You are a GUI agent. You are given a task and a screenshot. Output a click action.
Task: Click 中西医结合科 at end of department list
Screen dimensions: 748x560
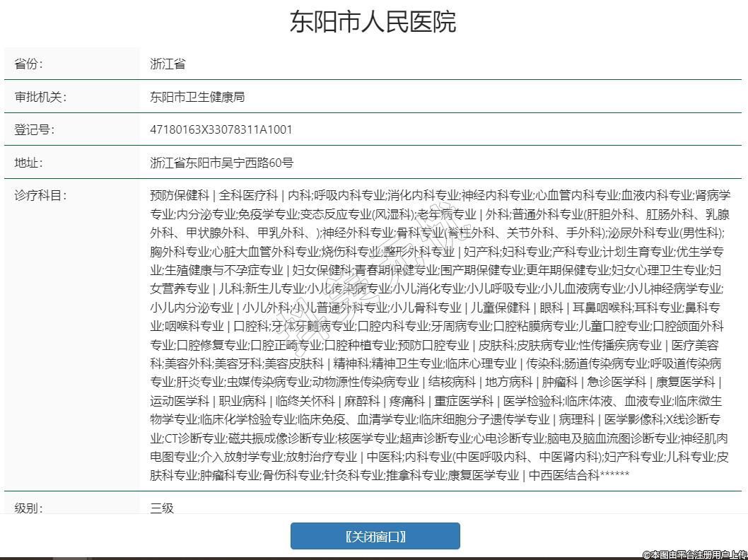tap(564, 474)
